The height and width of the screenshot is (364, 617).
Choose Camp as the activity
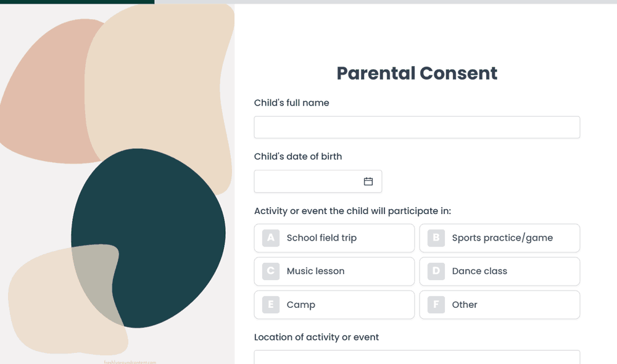point(301,305)
